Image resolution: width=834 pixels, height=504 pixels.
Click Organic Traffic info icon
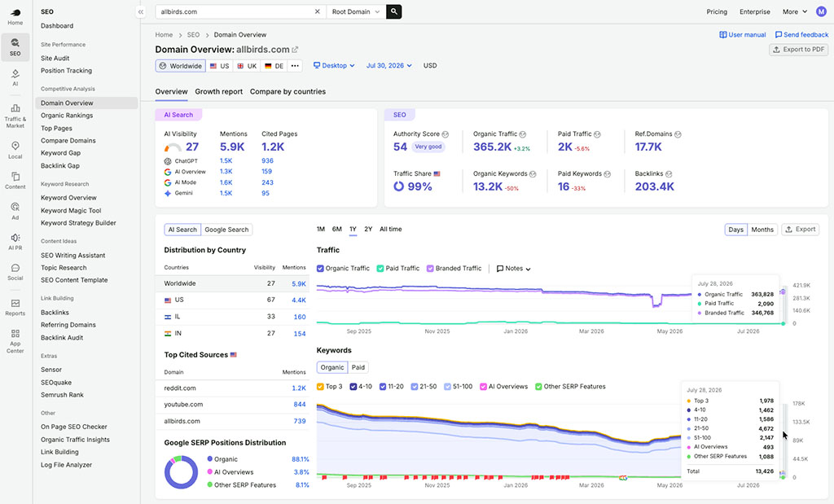pyautogui.click(x=522, y=134)
